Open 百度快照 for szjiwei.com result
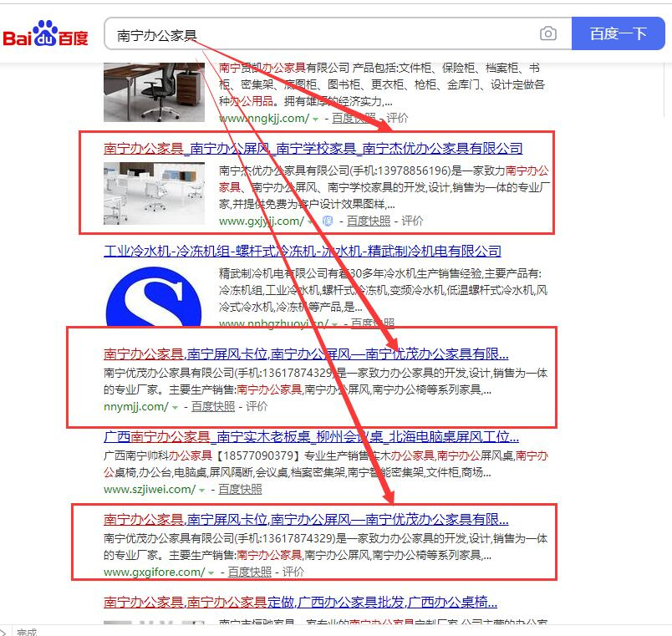This screenshot has height=636, width=672. coord(240,490)
